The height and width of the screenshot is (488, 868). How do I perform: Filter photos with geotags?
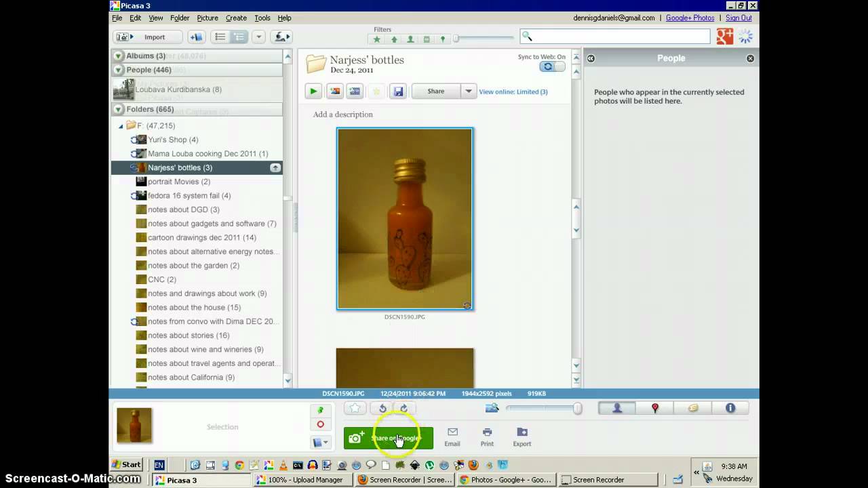tap(443, 39)
